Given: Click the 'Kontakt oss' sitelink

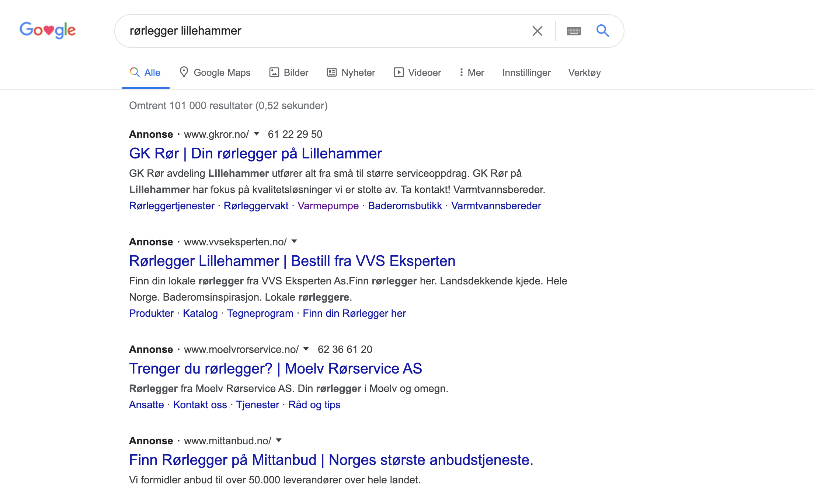Looking at the screenshot, I should [200, 405].
